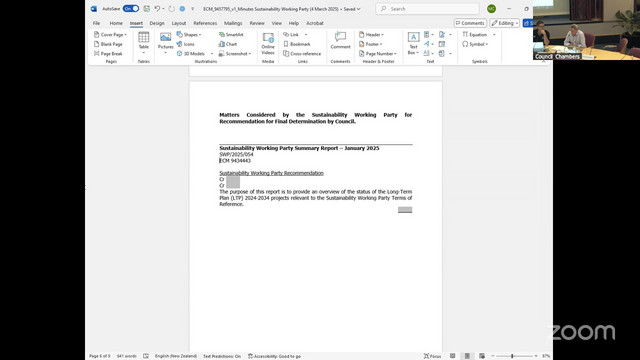Viewport: 640px width, 360px height.
Task: Toggle the AutoSave switch
Action: [x=131, y=9]
